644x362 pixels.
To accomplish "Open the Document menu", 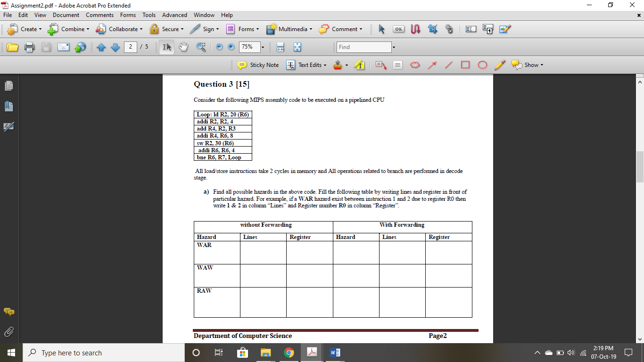I will 66,15.
